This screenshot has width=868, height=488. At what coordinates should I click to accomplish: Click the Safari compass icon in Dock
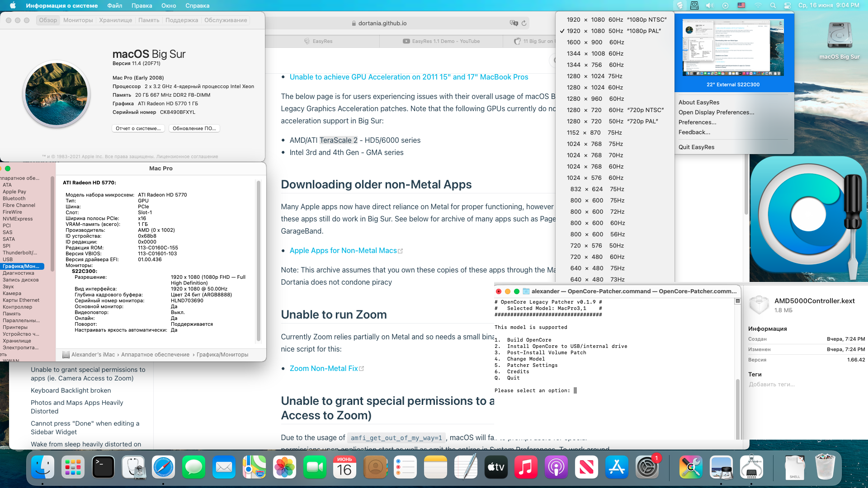click(164, 468)
